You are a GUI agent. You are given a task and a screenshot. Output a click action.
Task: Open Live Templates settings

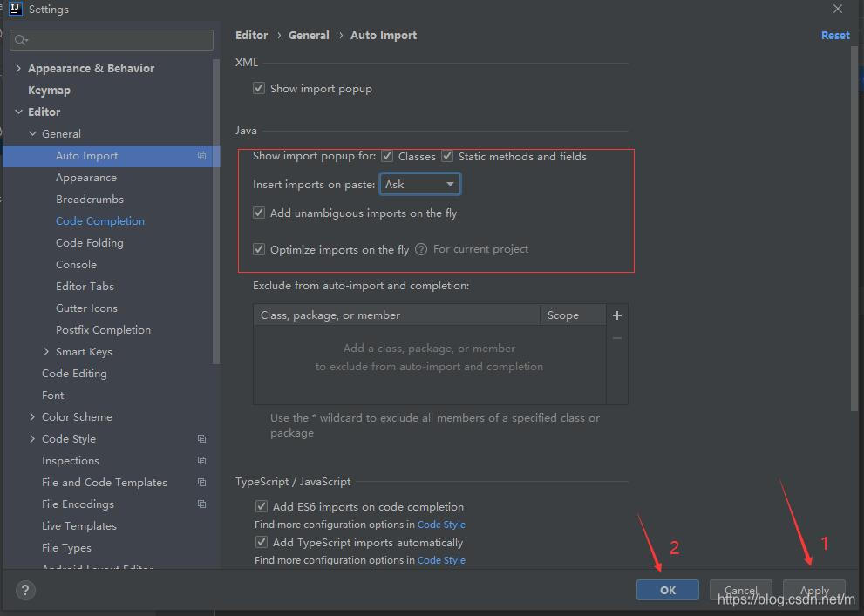pyautogui.click(x=78, y=525)
